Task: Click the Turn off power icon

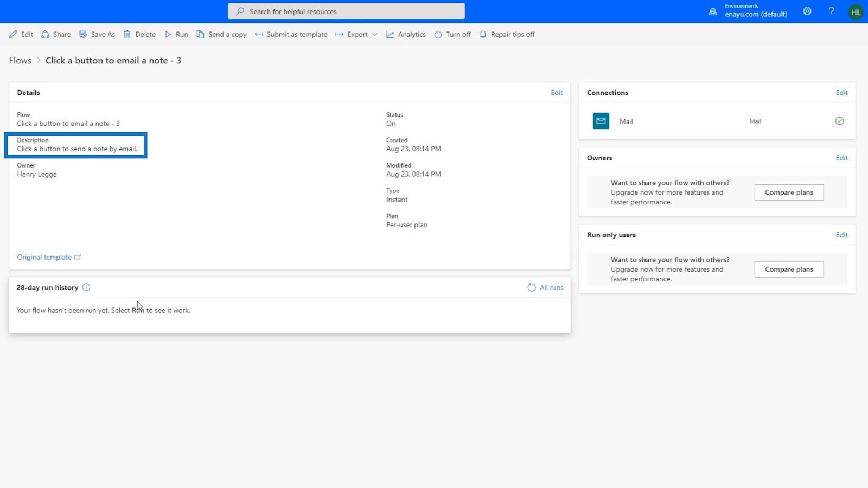Action: [438, 34]
